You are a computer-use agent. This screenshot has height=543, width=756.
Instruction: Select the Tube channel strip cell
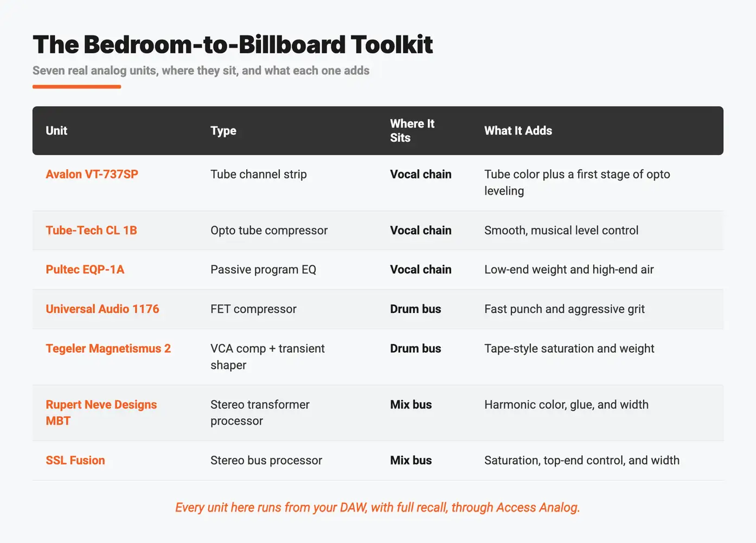pyautogui.click(x=259, y=174)
